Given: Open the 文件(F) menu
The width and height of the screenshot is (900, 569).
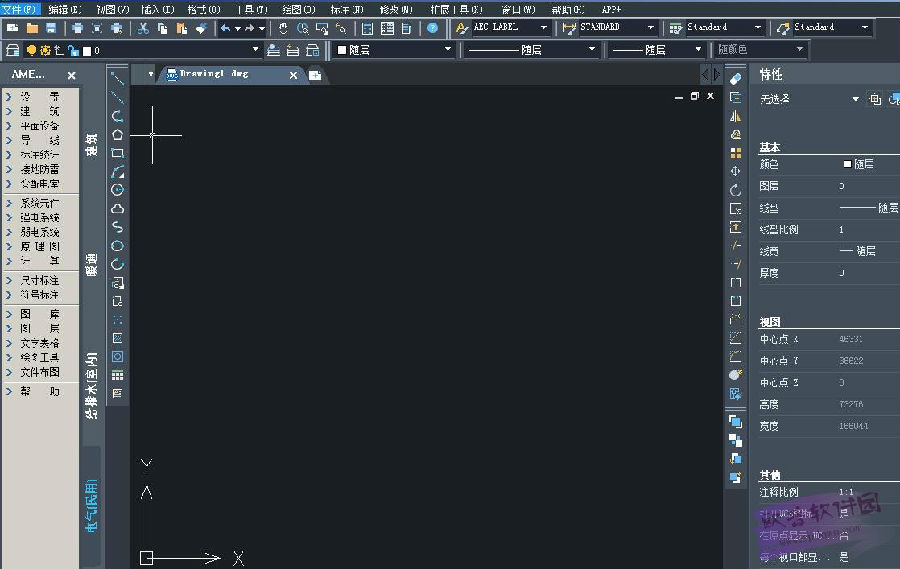Looking at the screenshot, I should coord(20,9).
